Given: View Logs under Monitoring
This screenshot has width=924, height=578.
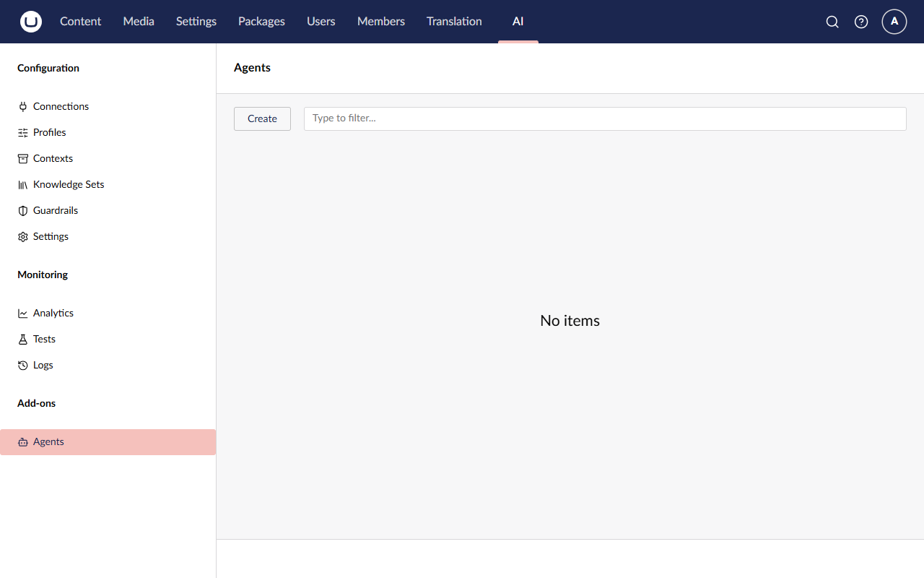Looking at the screenshot, I should point(108,365).
